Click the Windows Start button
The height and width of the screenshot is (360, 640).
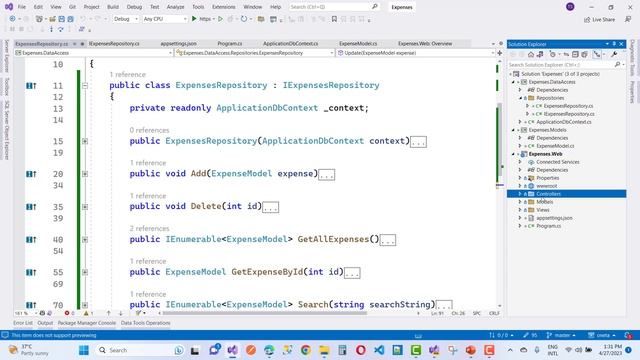[84, 350]
